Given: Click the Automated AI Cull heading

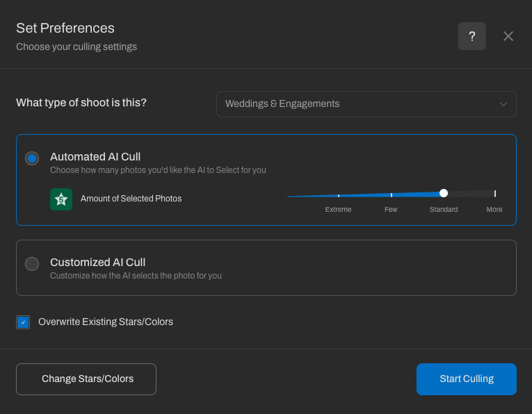Looking at the screenshot, I should tap(95, 157).
